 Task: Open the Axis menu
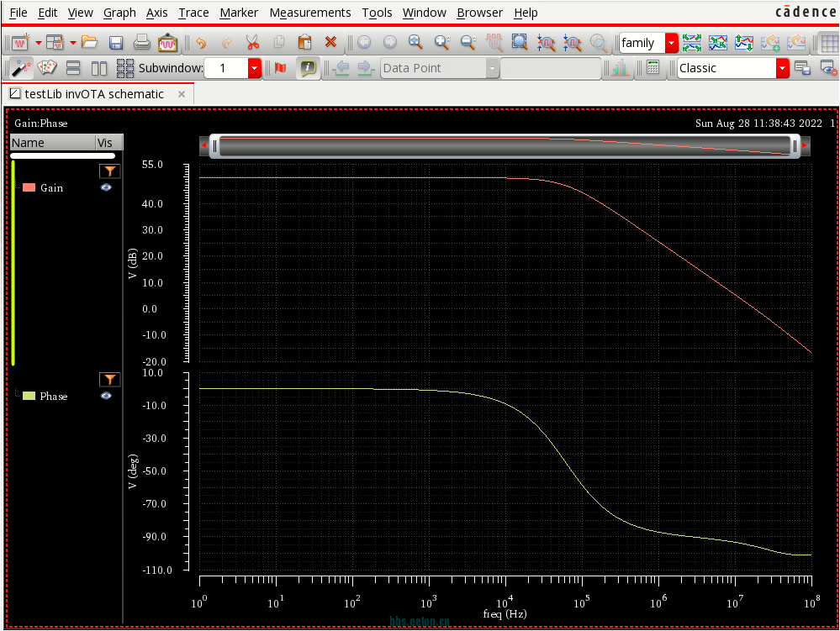click(x=156, y=13)
